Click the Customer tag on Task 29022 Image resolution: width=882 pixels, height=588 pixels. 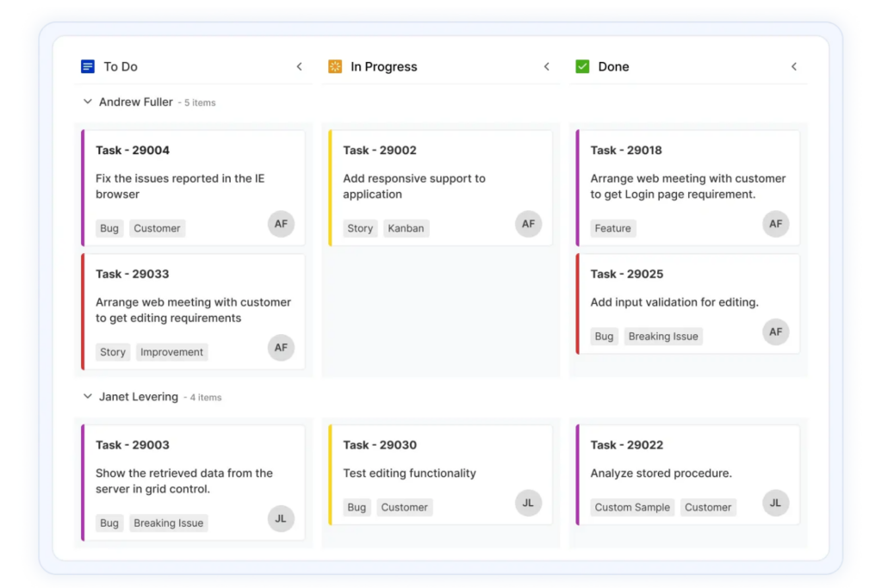tap(708, 507)
